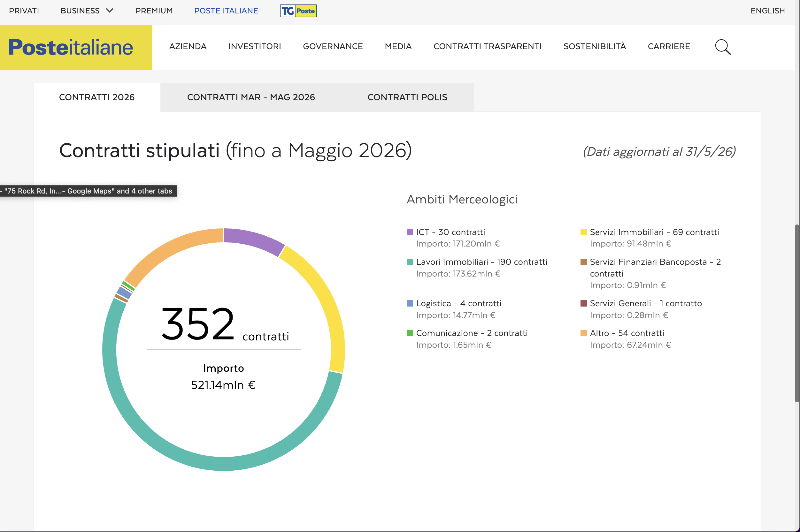Viewport: 800px width, 532px height.
Task: Switch language via ENGLISH link
Action: pyautogui.click(x=767, y=11)
